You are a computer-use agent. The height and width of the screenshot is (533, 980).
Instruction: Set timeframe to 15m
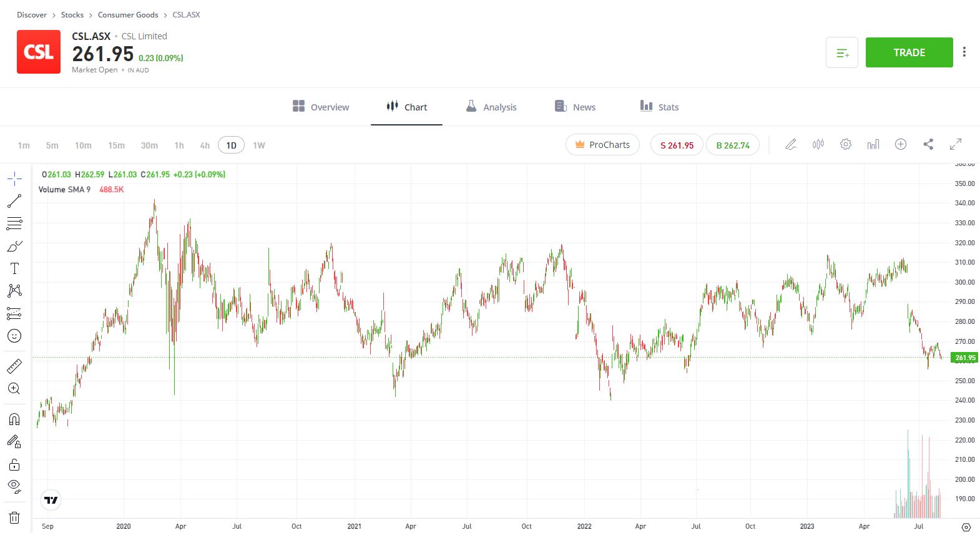point(116,145)
